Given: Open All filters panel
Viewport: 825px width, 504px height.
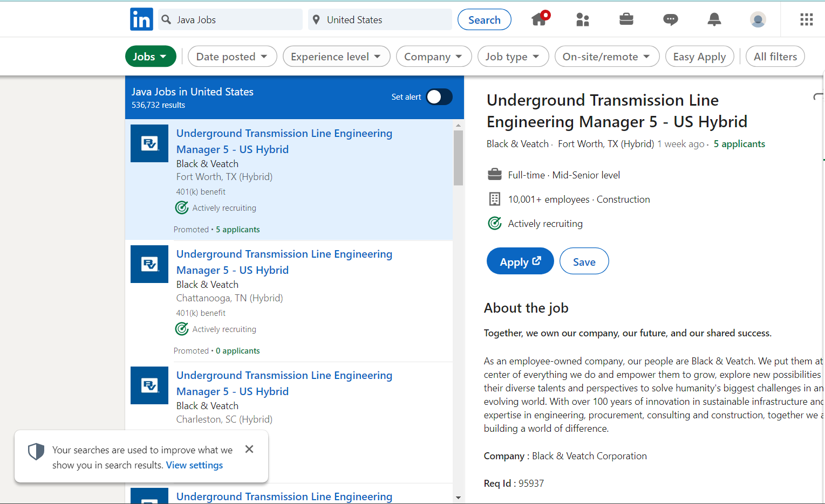Looking at the screenshot, I should click(775, 57).
